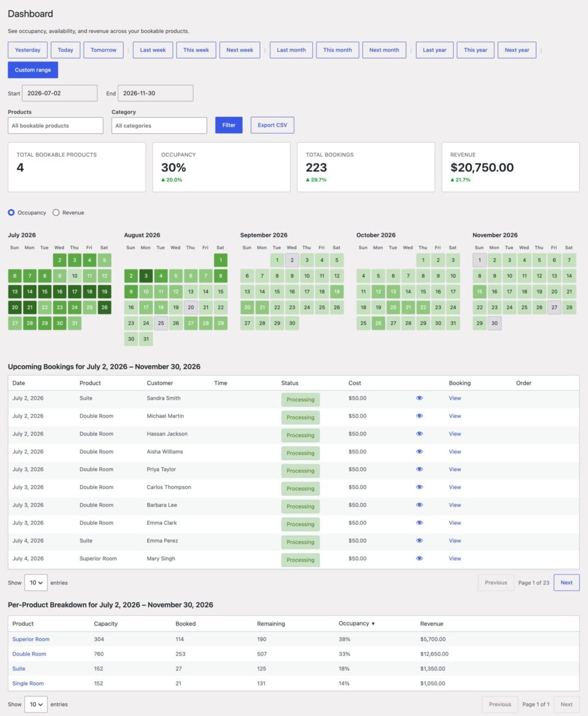This screenshot has width=588, height=716.
Task: Click Processing status for Sandra Smith
Action: [300, 400]
